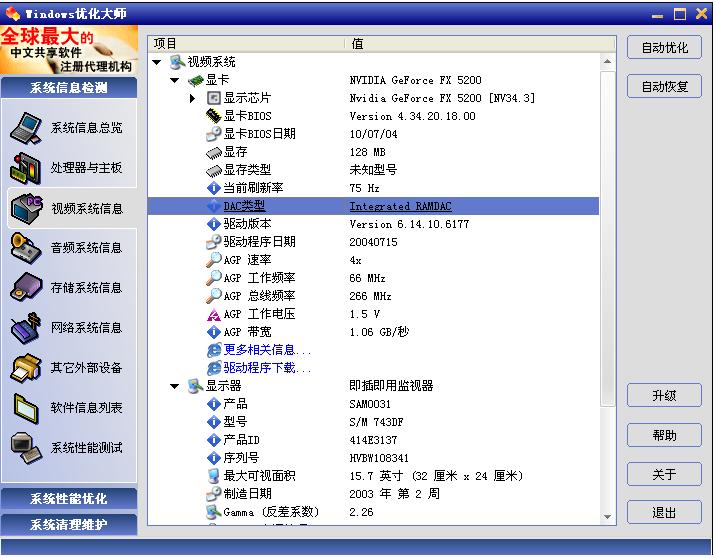
Task: Switch to 系统性能优化 section
Action: tap(69, 499)
